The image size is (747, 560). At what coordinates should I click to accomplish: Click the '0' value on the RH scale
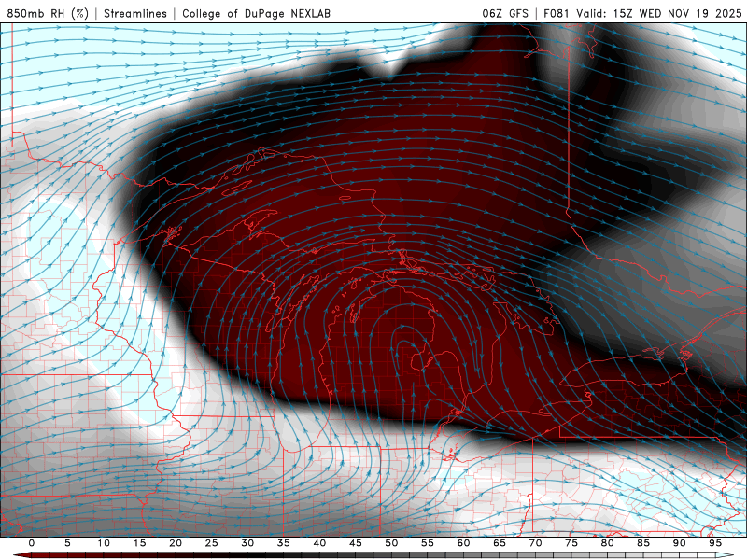tap(32, 543)
